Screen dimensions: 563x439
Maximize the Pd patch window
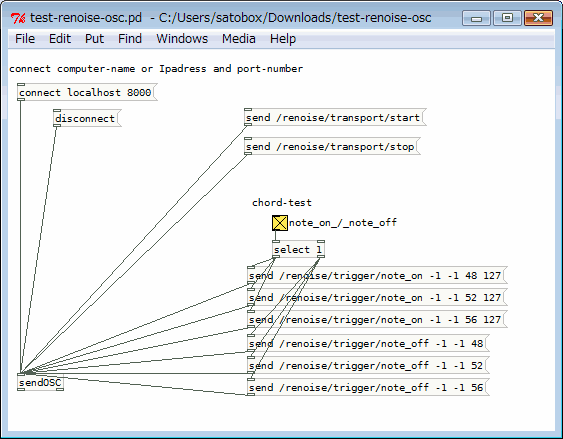click(x=507, y=18)
